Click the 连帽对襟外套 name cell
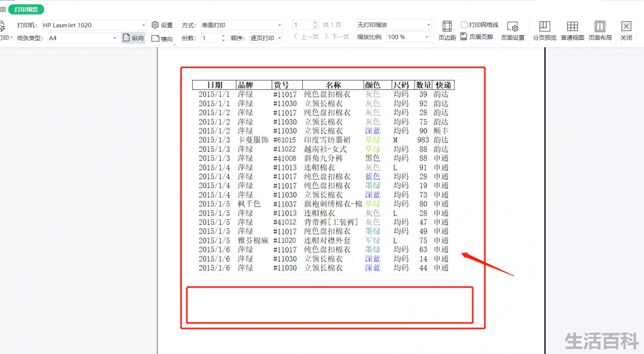Image resolution: width=644 pixels, height=354 pixels. tap(327, 240)
